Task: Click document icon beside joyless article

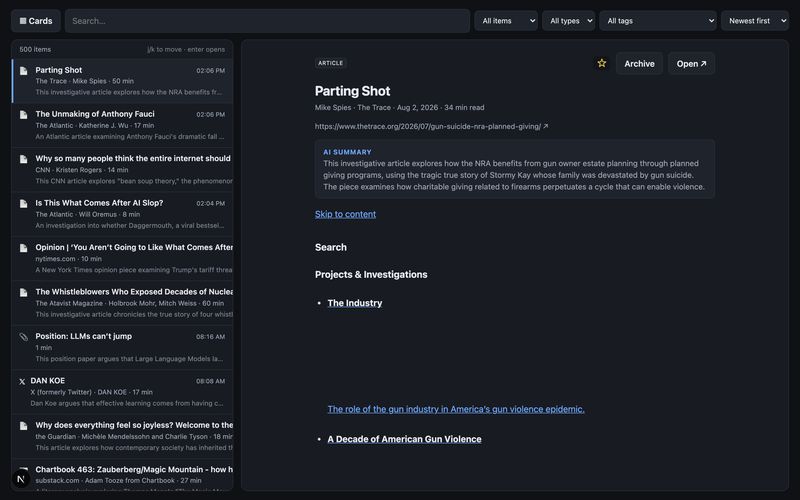Action: coord(23,426)
